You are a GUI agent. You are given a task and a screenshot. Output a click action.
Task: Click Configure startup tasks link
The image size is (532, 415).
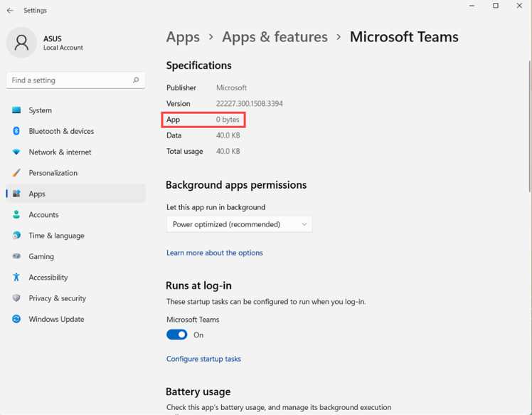pos(203,359)
